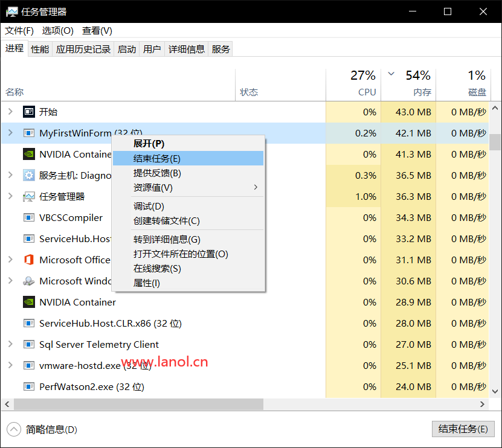Click the 简略信息 collapse arrow icon
Screen dimensions: 502x448
14,429
